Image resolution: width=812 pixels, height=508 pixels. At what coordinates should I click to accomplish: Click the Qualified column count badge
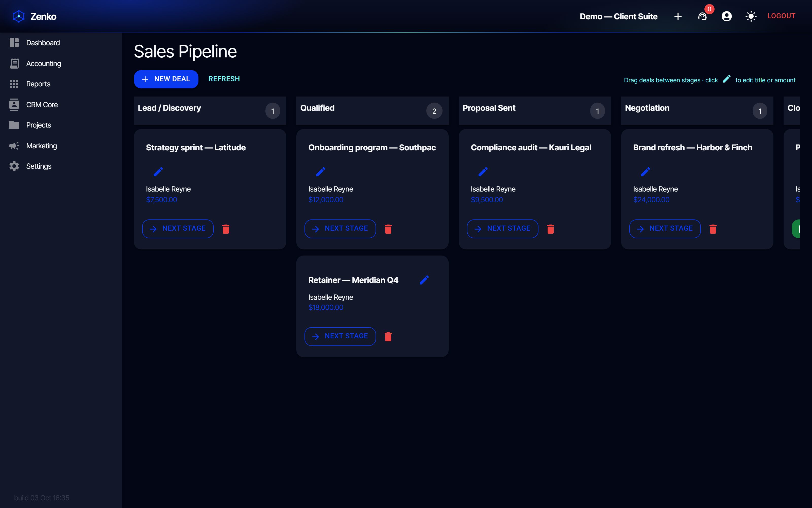coord(434,111)
